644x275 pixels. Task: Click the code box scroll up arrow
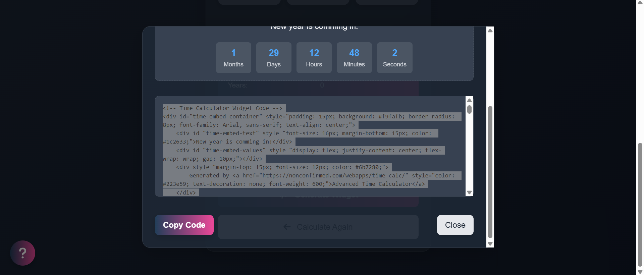[470, 100]
